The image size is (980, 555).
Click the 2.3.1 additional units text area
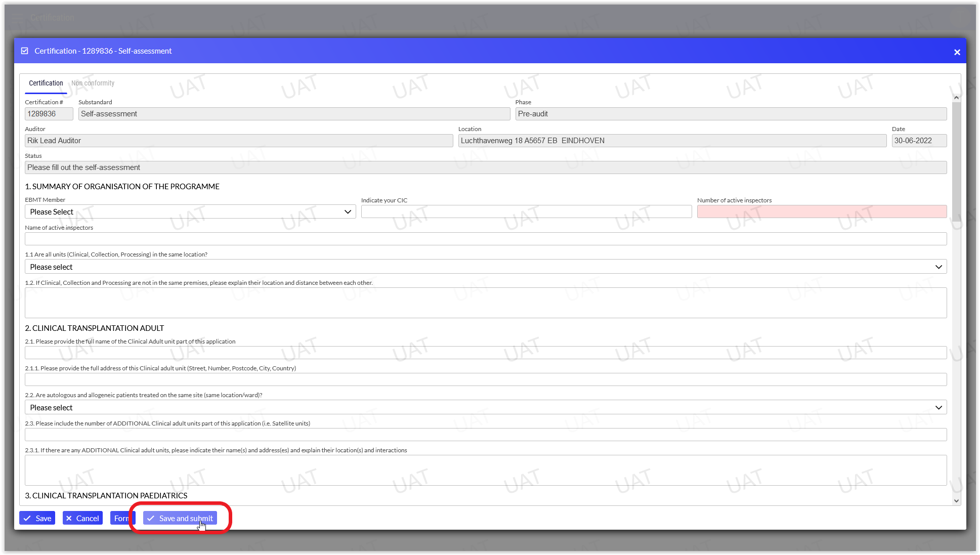(x=485, y=470)
